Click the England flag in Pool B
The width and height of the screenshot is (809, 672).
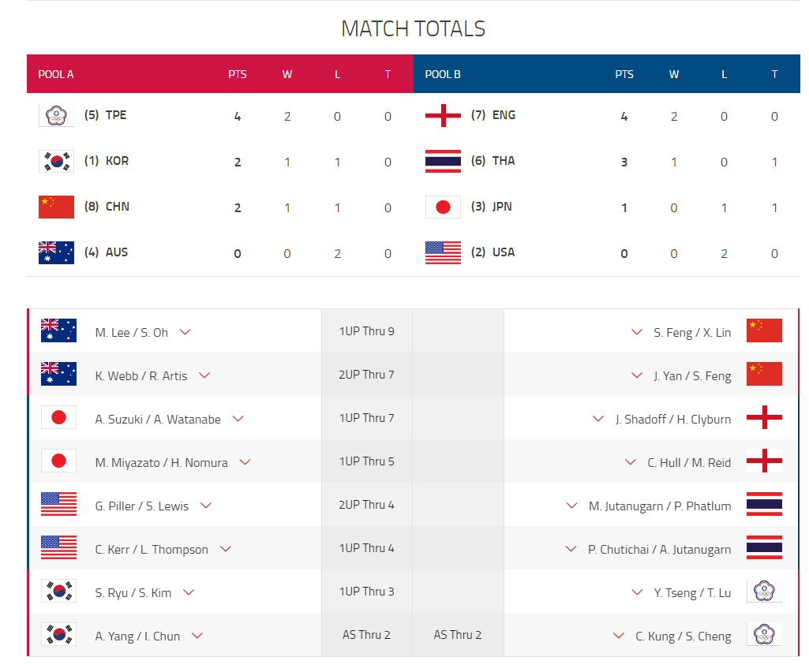[x=443, y=116]
